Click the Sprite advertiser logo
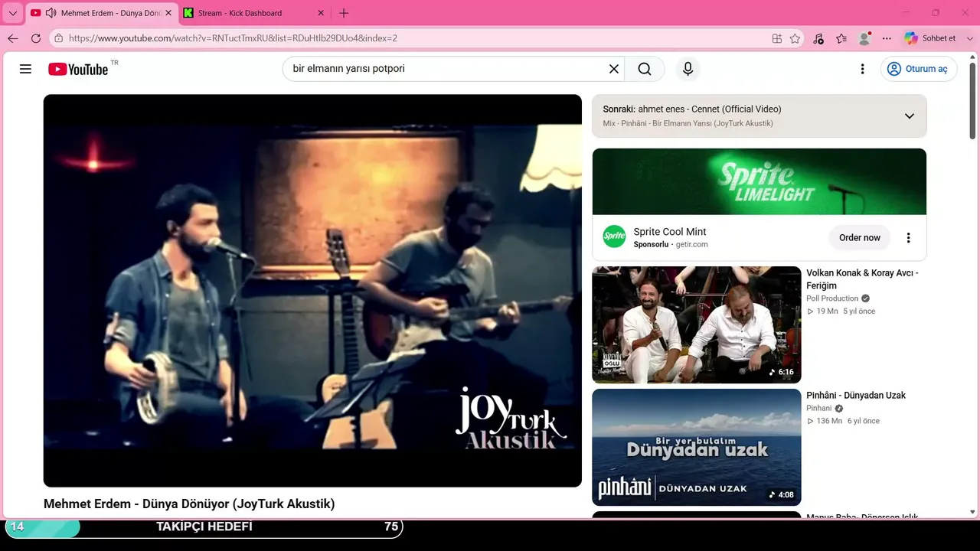This screenshot has height=551, width=980. (614, 236)
